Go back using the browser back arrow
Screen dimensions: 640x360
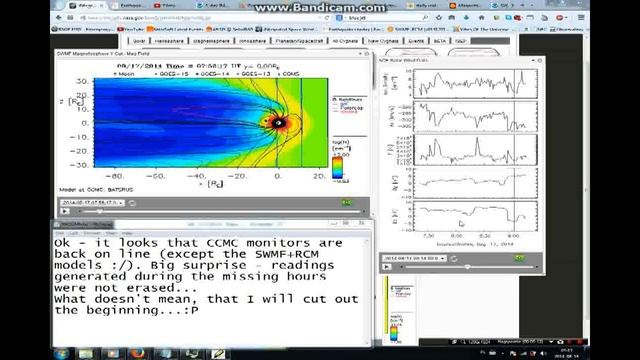(x=59, y=18)
